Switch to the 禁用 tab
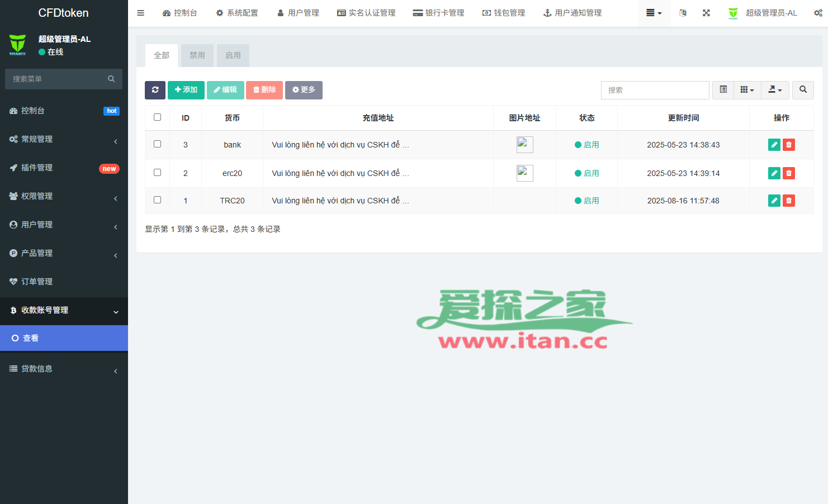The width and height of the screenshot is (828, 504). click(197, 55)
